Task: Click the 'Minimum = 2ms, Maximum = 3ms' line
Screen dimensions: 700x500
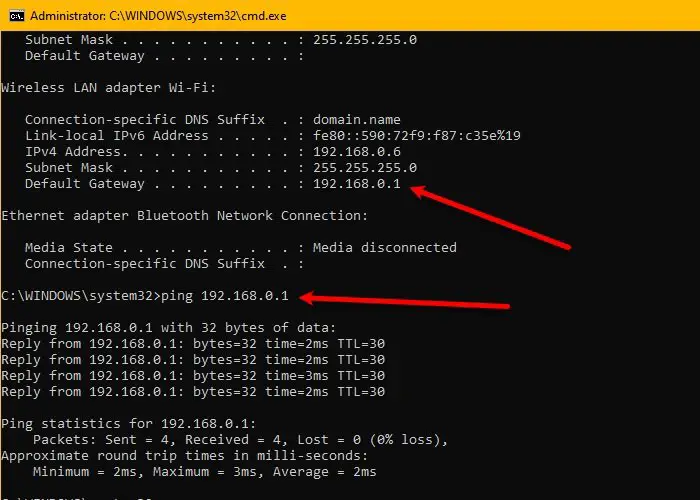Action: point(204,472)
